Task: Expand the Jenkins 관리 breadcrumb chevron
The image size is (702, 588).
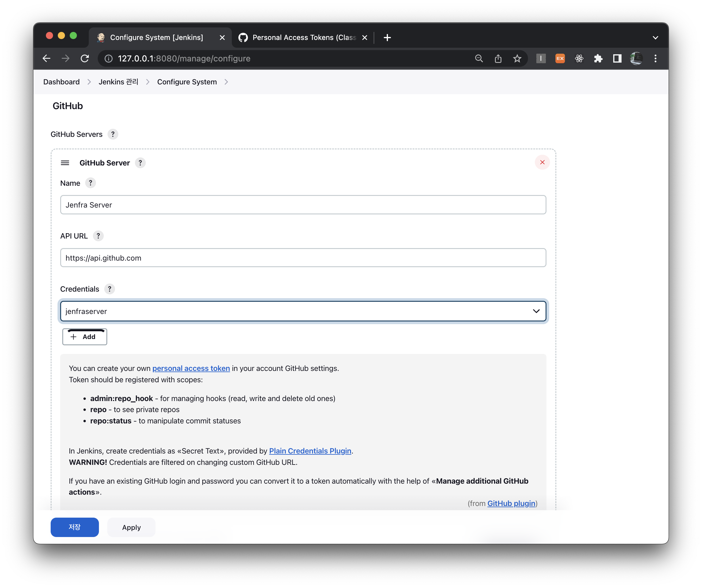Action: (148, 82)
